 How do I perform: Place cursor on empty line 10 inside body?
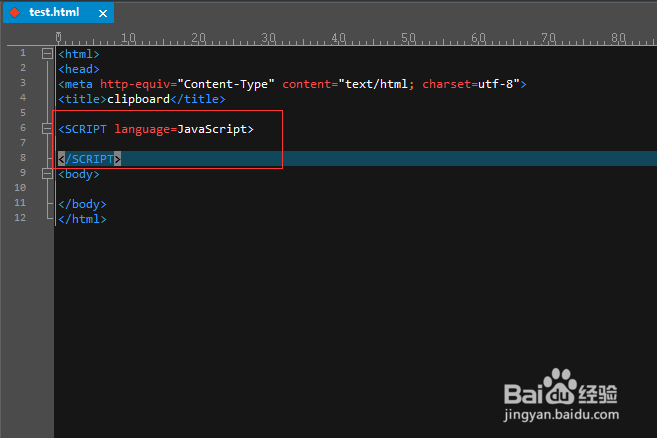(150, 189)
